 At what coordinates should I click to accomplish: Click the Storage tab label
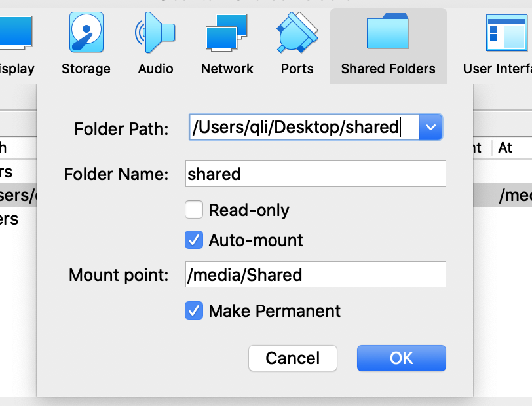86,69
